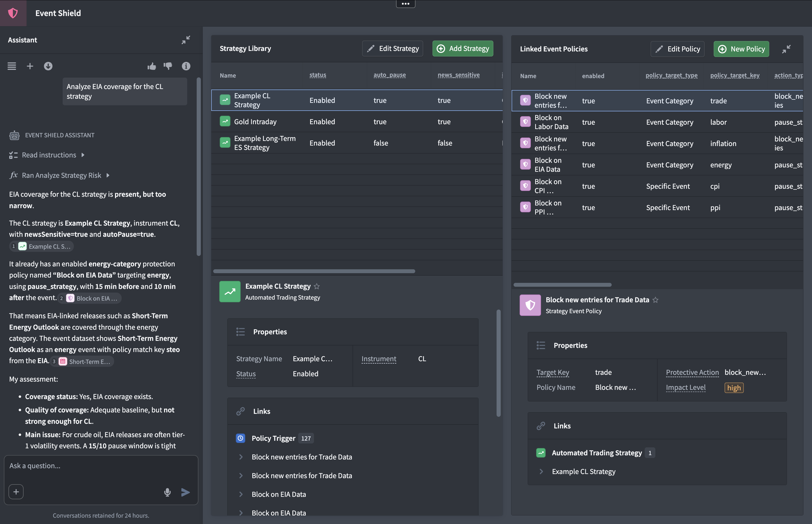This screenshot has width=812, height=524.
Task: Expand first Block new entries for Trade Data link
Action: (241, 457)
